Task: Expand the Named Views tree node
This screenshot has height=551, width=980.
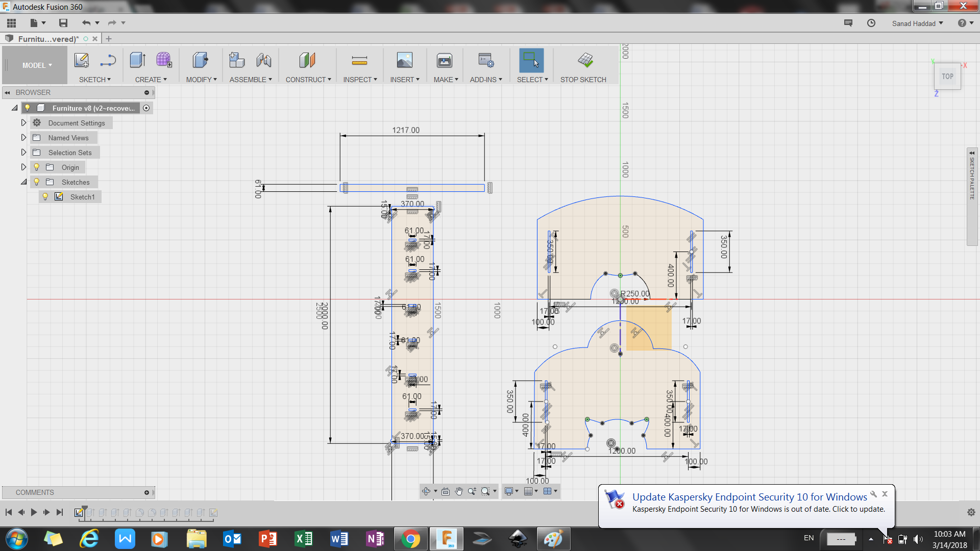Action: point(23,138)
